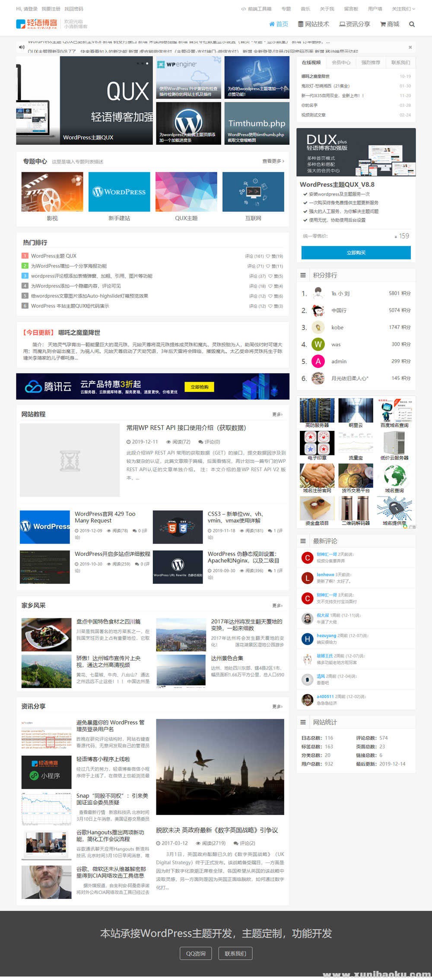432x980 pixels.
Task: Open the 高防服务器 thumbnail icon
Action: (317, 411)
